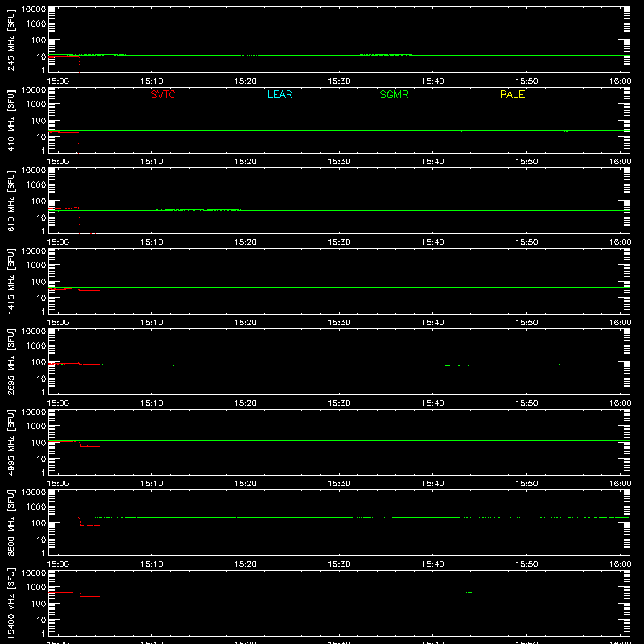Click 15:20 tick below the 410 MHz plot
Viewport: 644px width, 644px height.
246,162
